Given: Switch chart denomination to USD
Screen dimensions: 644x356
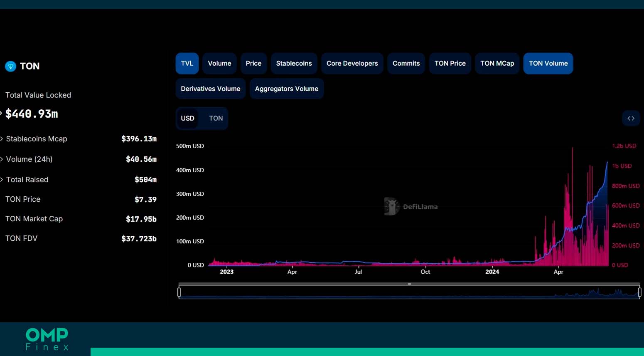Looking at the screenshot, I should (x=187, y=119).
